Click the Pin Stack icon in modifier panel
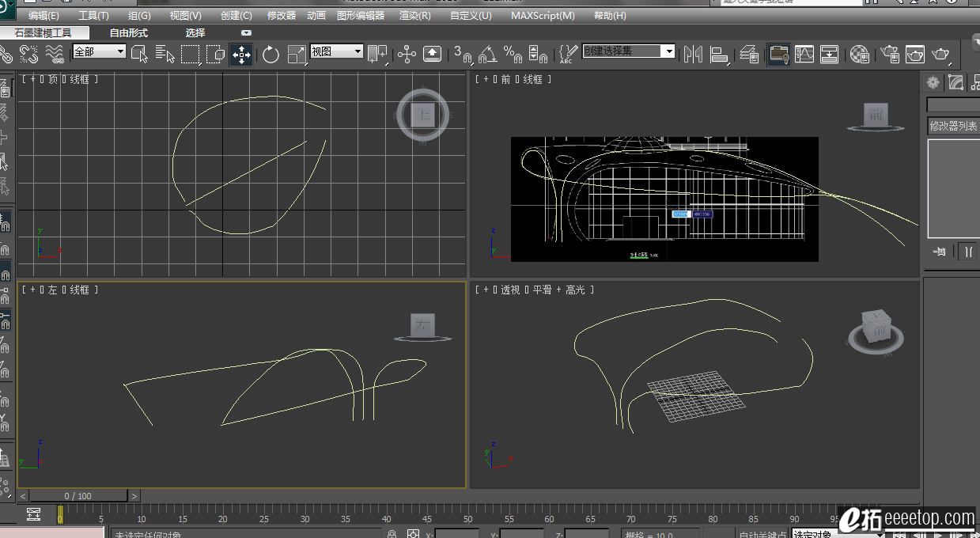This screenshot has width=980, height=538. tap(940, 252)
